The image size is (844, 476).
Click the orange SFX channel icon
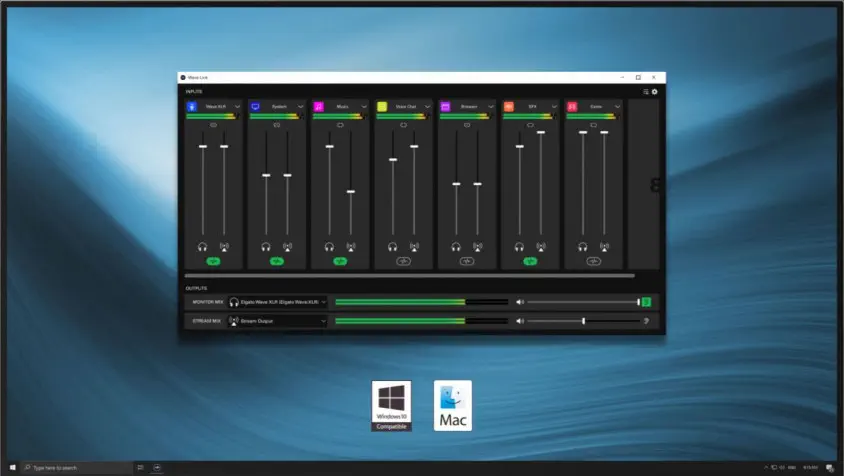pyautogui.click(x=509, y=107)
